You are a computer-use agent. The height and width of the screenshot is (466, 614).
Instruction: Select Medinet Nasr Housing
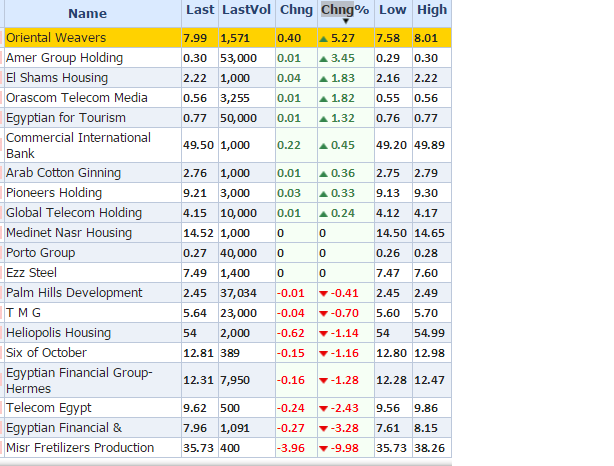pyautogui.click(x=69, y=233)
